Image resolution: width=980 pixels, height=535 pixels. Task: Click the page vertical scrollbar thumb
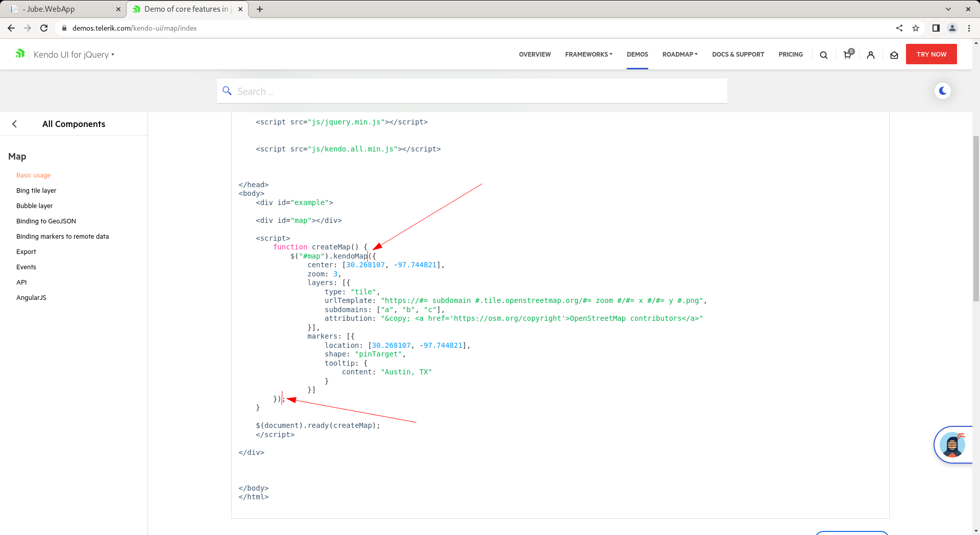point(976,218)
